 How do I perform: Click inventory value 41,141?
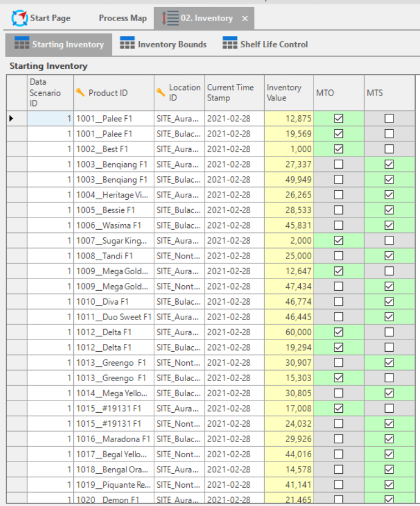[289, 485]
